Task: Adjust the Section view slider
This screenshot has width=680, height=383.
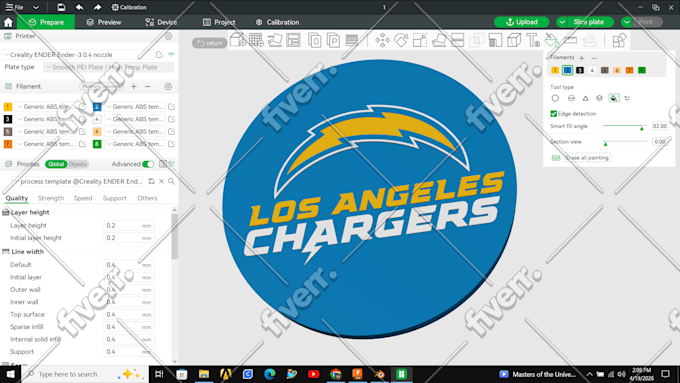Action: (x=625, y=142)
